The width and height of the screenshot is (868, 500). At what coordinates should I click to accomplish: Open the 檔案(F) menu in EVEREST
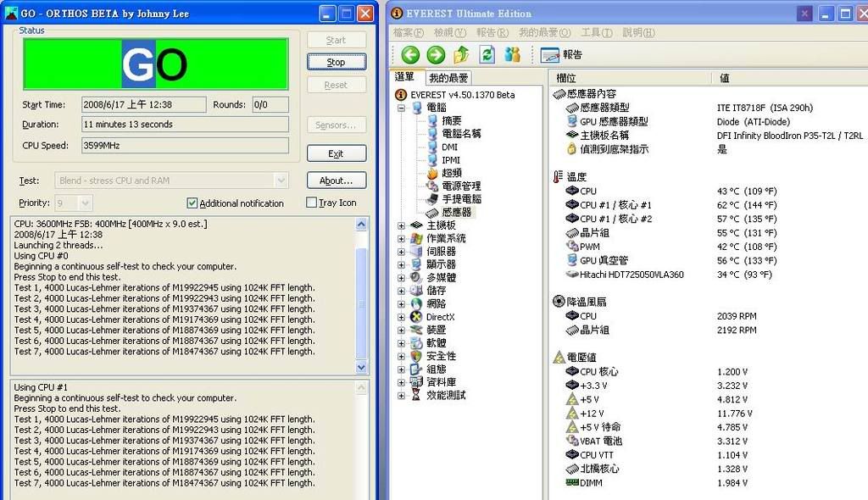click(x=409, y=33)
